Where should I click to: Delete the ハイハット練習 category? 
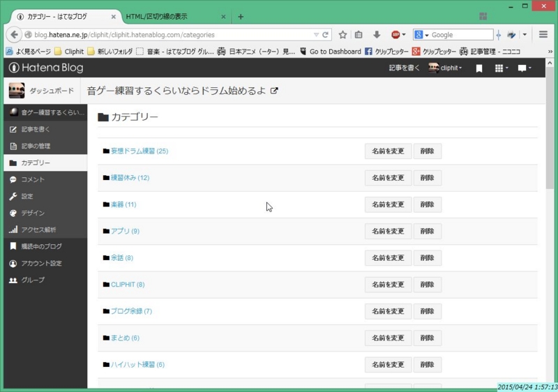pos(427,364)
